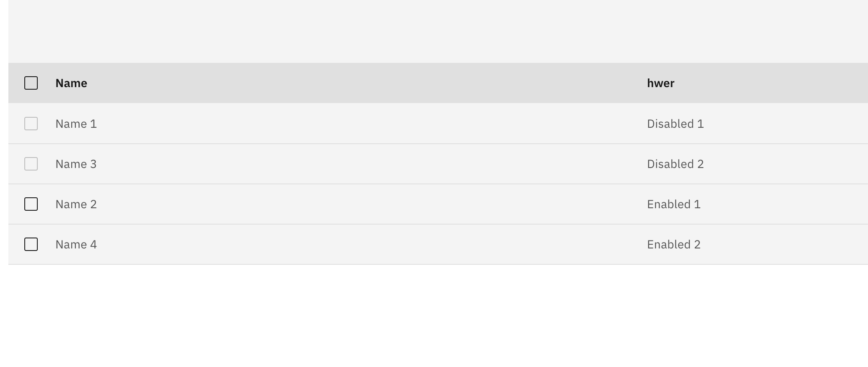This screenshot has height=367, width=868.
Task: Check the checkbox for Name 4
Action: (31, 244)
